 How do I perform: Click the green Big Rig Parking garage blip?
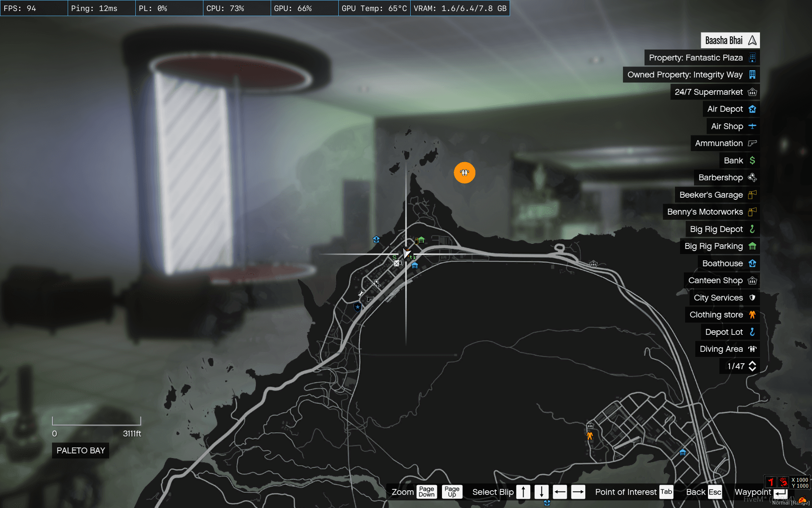click(421, 240)
